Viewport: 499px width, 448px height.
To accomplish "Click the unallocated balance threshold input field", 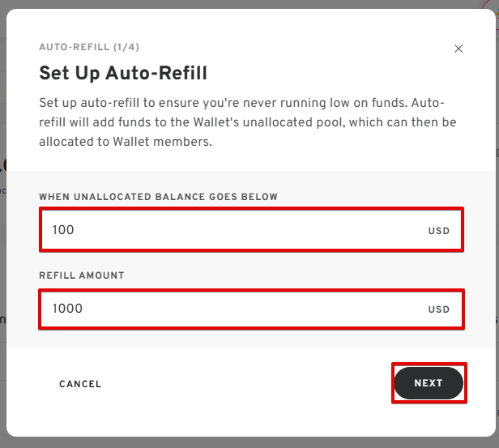I will (x=235, y=230).
